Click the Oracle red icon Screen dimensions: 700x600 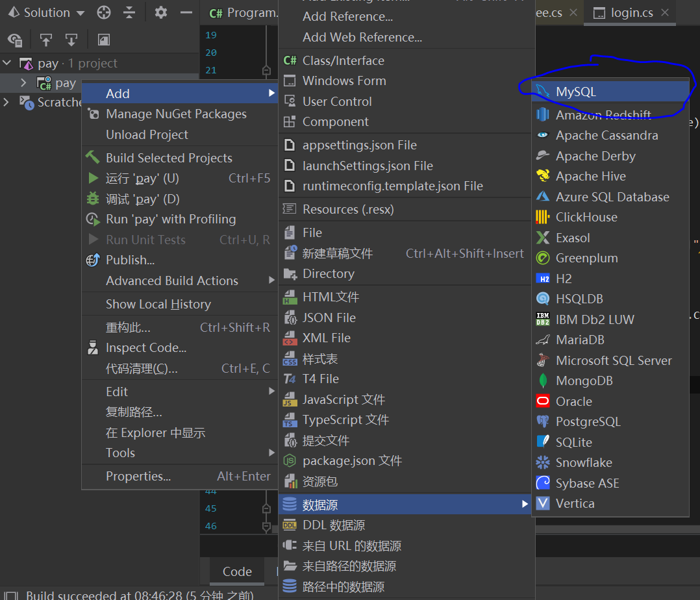click(542, 401)
